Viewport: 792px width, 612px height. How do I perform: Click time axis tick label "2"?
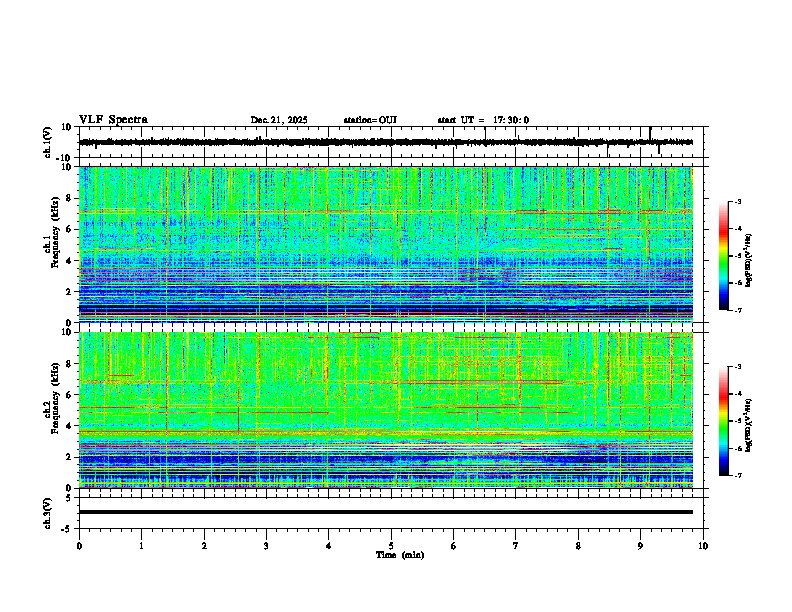pos(204,546)
